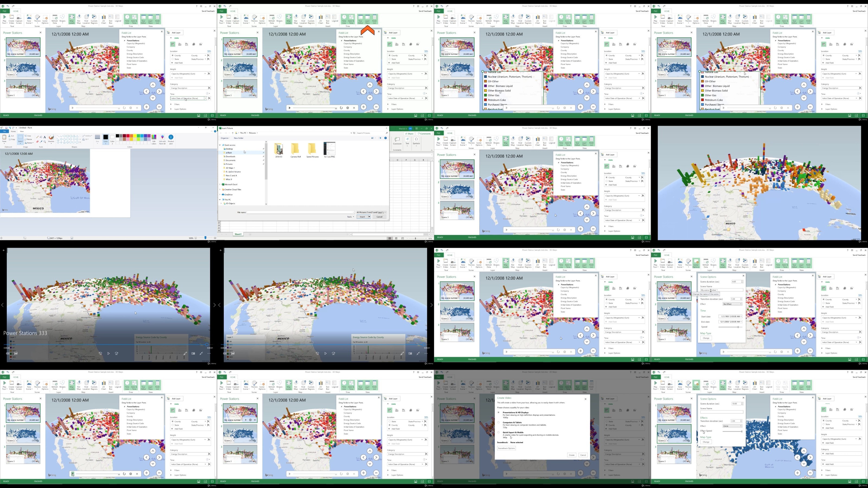Skip back 10 seconds in Power Stations 333 video

tap(100, 353)
